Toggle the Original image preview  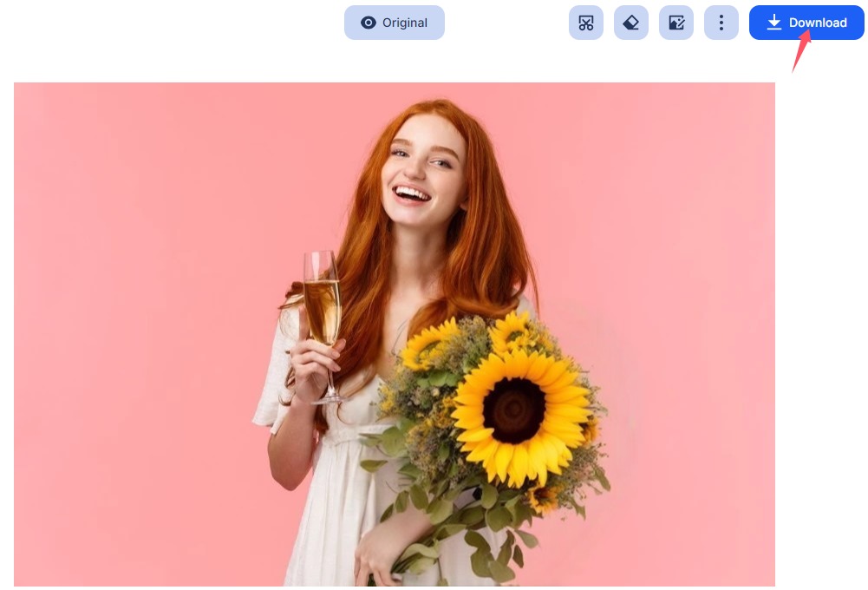[x=395, y=23]
